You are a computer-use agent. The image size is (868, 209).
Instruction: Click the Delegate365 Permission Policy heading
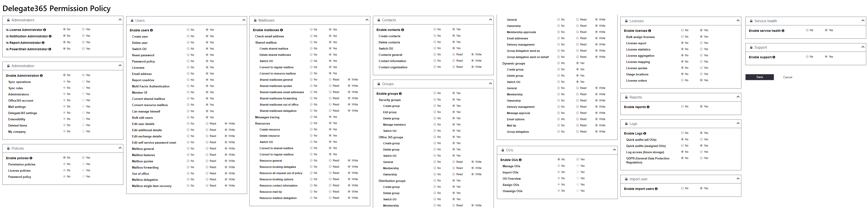(57, 8)
